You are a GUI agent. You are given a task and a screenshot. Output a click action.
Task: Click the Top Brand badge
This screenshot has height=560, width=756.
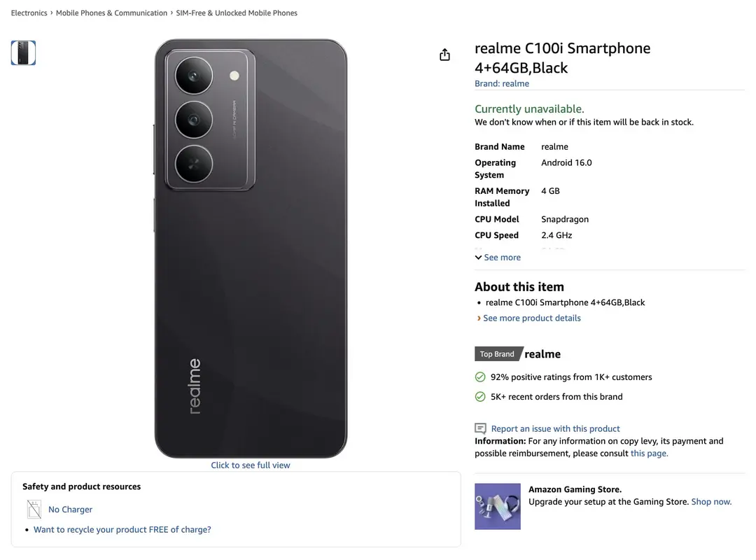(x=496, y=353)
